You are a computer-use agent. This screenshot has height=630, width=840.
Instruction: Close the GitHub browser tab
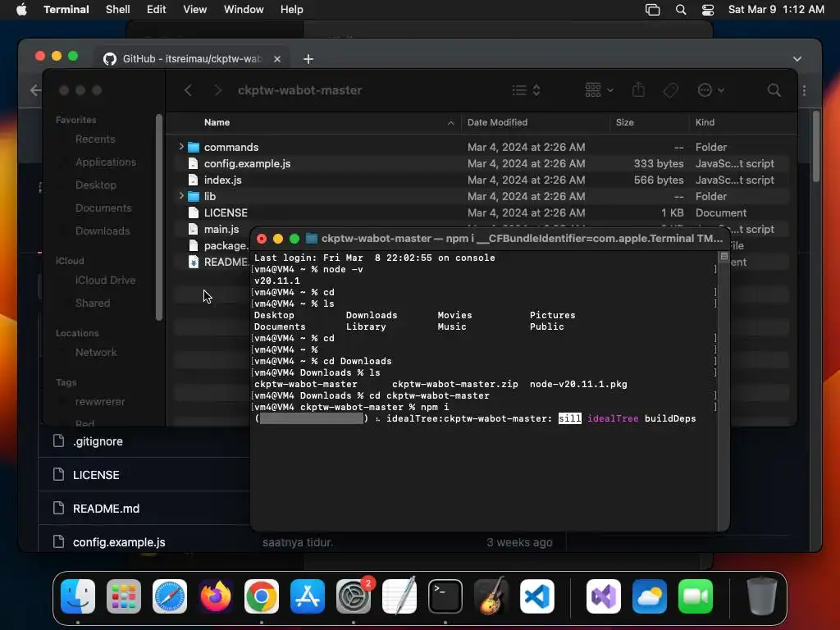[x=277, y=59]
